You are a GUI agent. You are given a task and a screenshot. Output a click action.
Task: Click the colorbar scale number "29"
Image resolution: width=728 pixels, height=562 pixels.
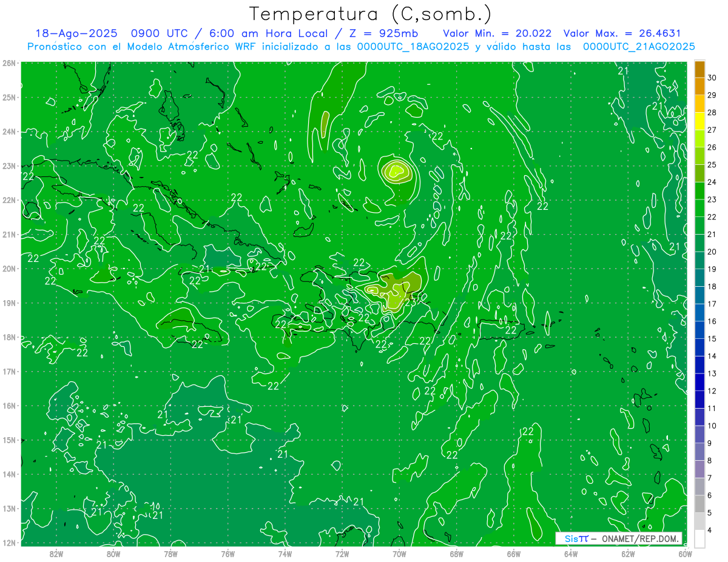(x=712, y=95)
